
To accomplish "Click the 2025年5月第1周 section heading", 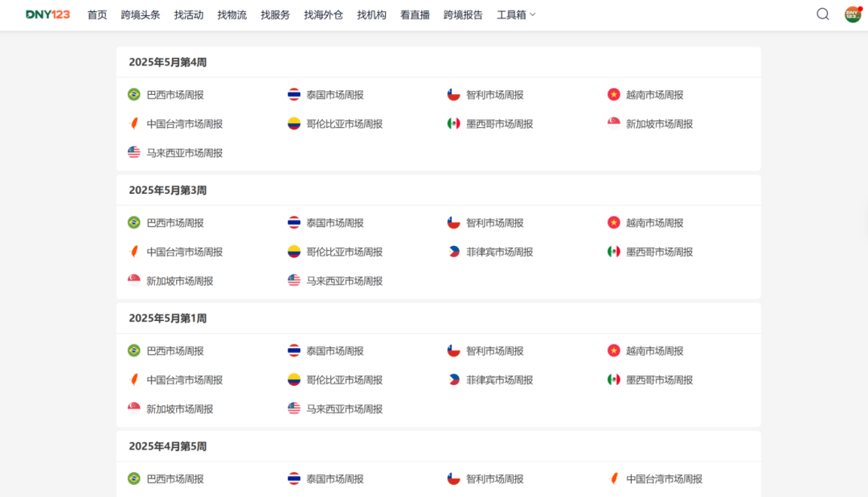I will [168, 318].
